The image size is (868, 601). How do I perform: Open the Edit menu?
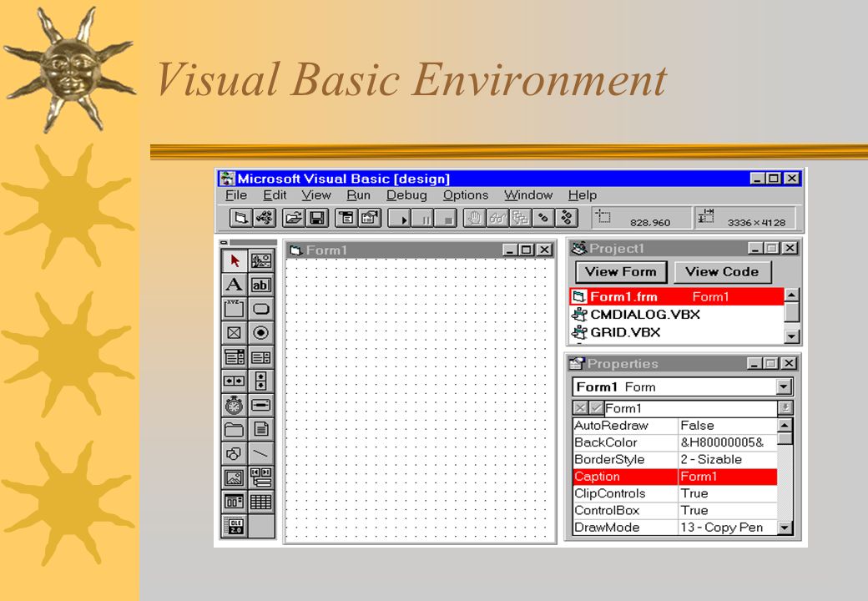(275, 194)
